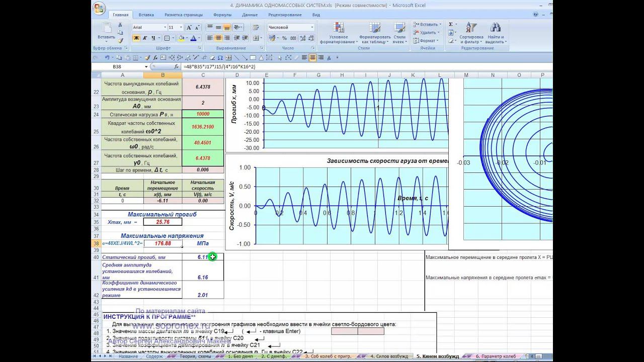The width and height of the screenshot is (644, 362).
Task: Open the Name Box dropdown arrow
Action: coord(146,66)
